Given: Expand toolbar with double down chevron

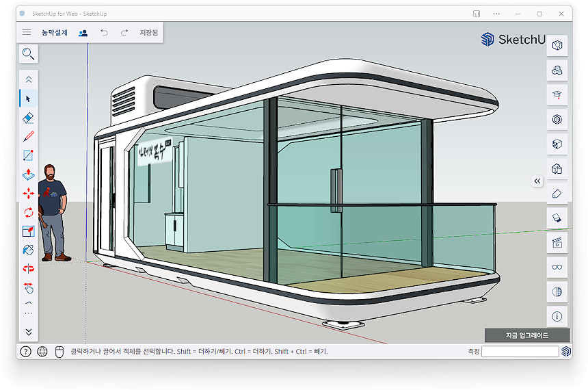Looking at the screenshot, I should 29,332.
